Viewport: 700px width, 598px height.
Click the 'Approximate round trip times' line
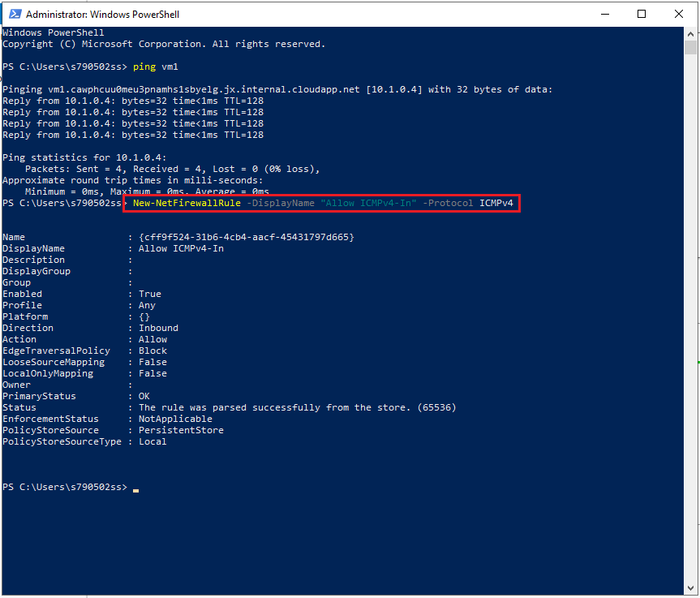pos(132,180)
